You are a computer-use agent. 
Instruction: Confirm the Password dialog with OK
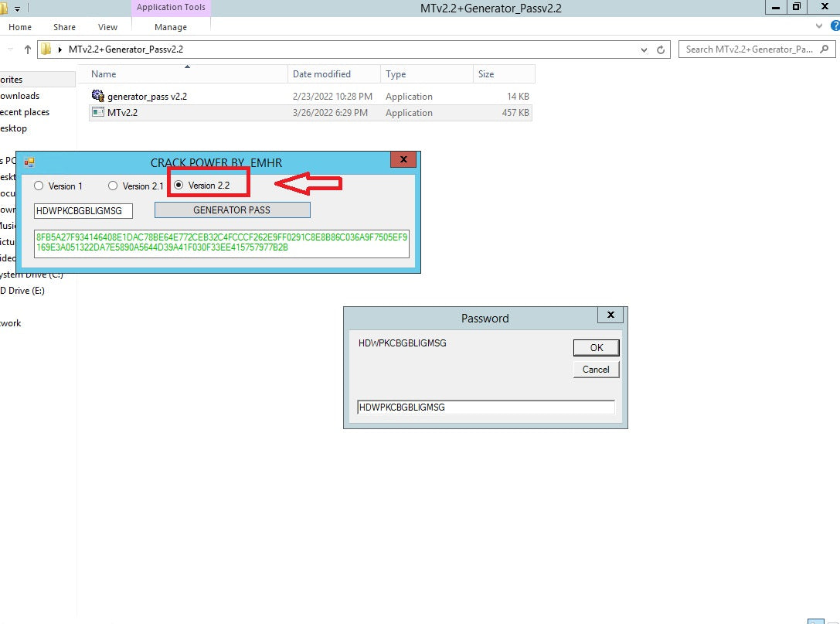(596, 347)
